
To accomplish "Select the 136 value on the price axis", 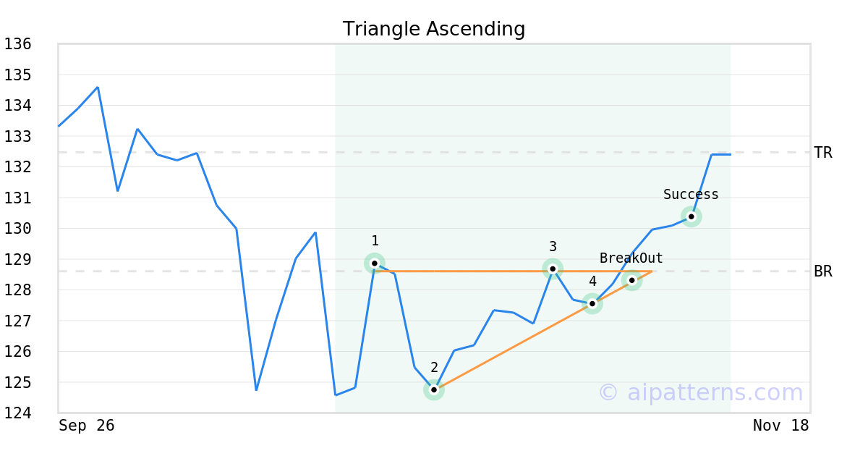I will (x=17, y=44).
